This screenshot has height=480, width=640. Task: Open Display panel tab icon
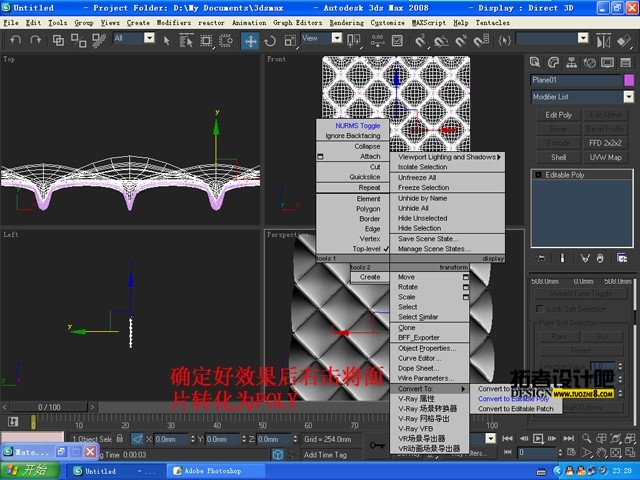(x=607, y=62)
